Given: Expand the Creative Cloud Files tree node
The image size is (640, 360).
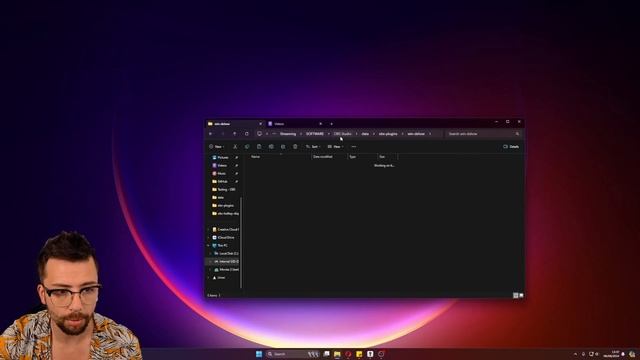Looking at the screenshot, I should (x=209, y=229).
